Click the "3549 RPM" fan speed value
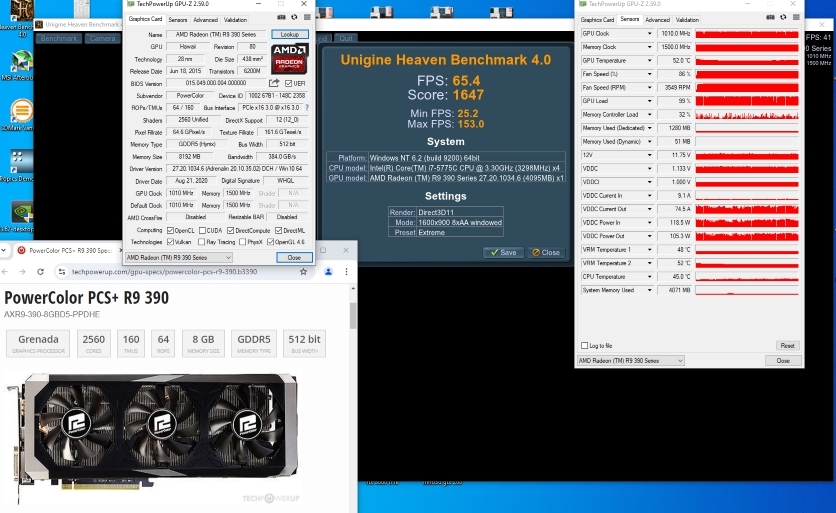 pos(674,87)
